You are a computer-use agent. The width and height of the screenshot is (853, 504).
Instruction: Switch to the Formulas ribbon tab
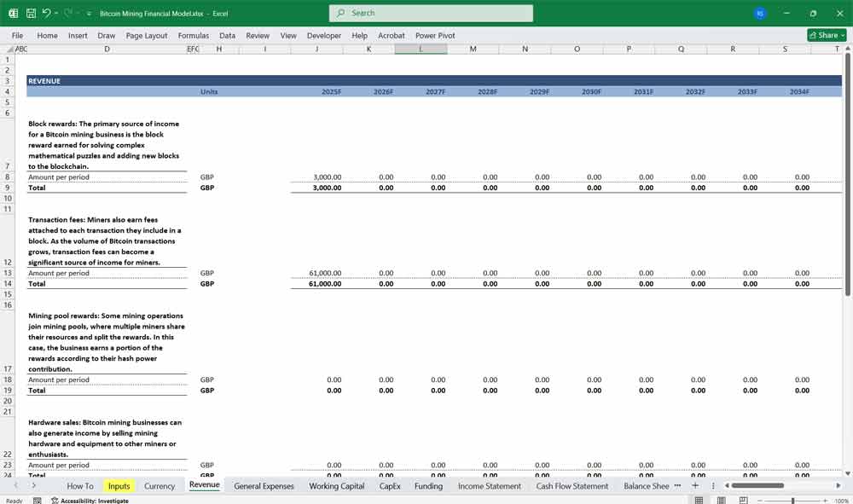(193, 35)
